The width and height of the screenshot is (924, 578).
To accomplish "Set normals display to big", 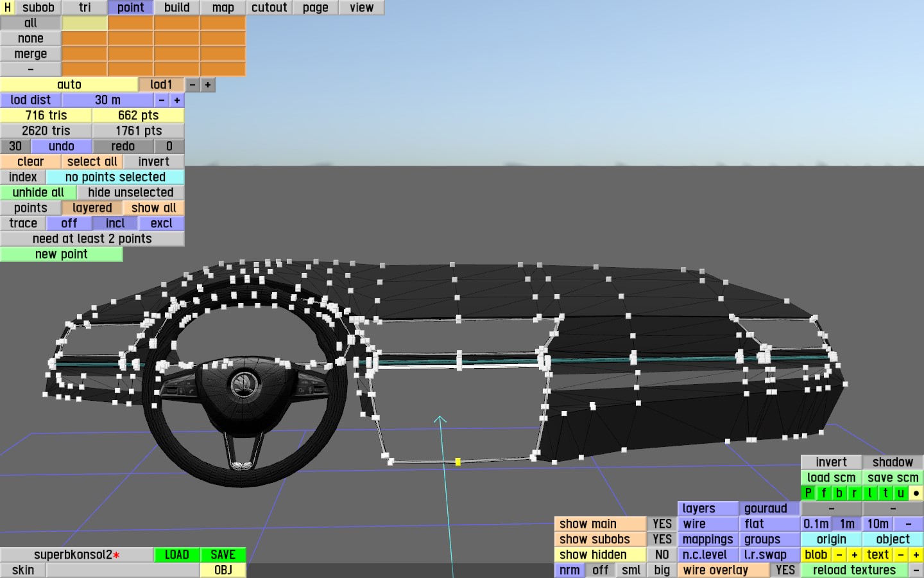I will click(662, 570).
